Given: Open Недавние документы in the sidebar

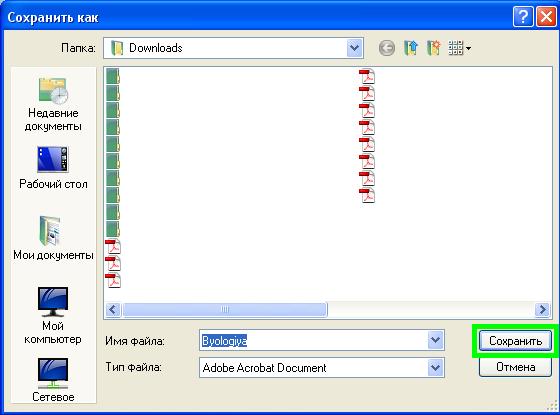Looking at the screenshot, I should point(53,105).
